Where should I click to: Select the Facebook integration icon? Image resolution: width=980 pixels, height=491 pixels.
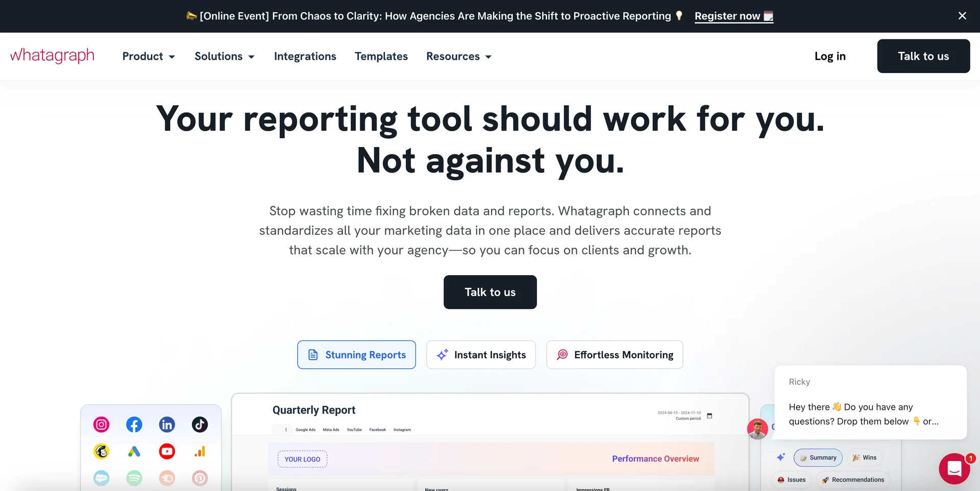point(134,424)
